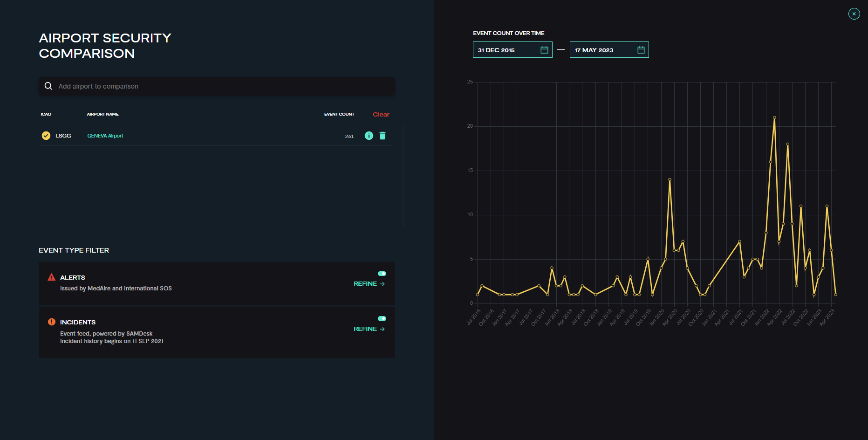
Task: Clear all airports from the list
Action: pyautogui.click(x=381, y=115)
